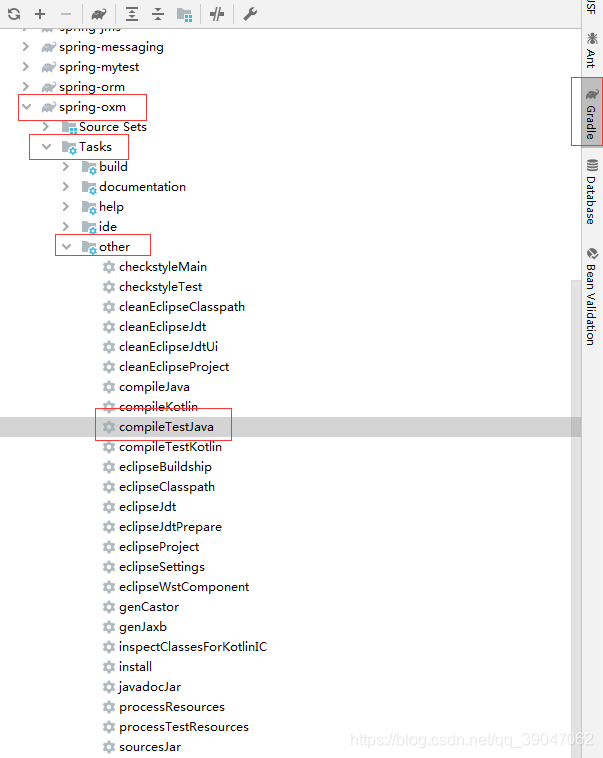
Task: Select the eclipseWstComponent task
Action: click(x=184, y=587)
